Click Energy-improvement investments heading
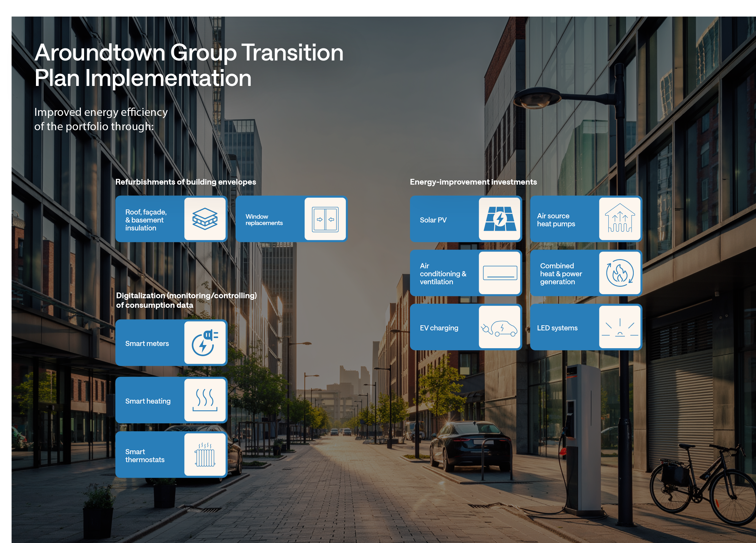 473,182
